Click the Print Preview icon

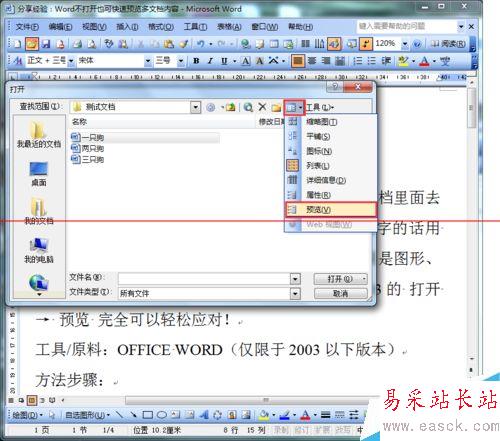pyautogui.click(x=92, y=44)
